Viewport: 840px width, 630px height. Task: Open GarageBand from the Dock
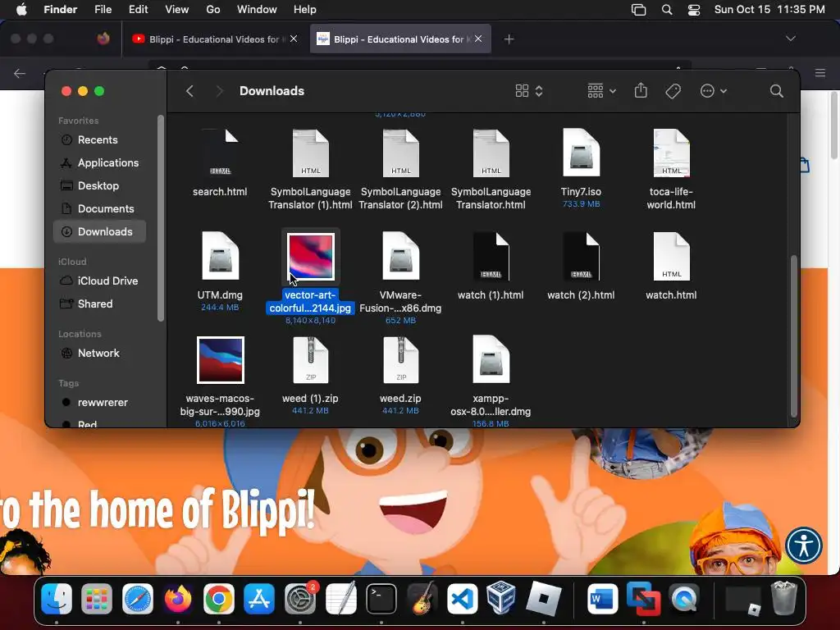[x=422, y=598]
